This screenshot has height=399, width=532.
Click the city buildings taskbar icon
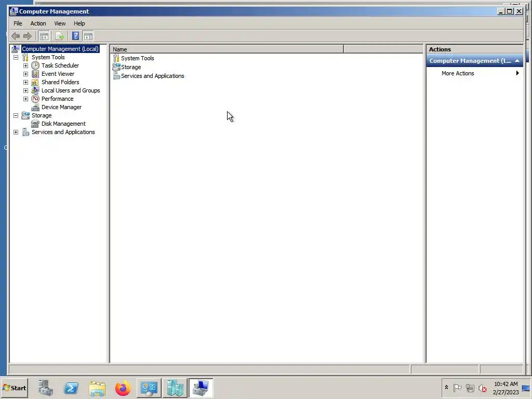pos(175,388)
